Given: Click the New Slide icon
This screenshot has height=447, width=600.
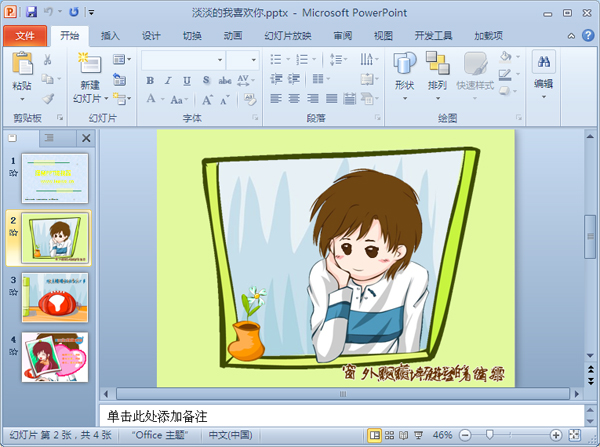Looking at the screenshot, I should (90, 63).
